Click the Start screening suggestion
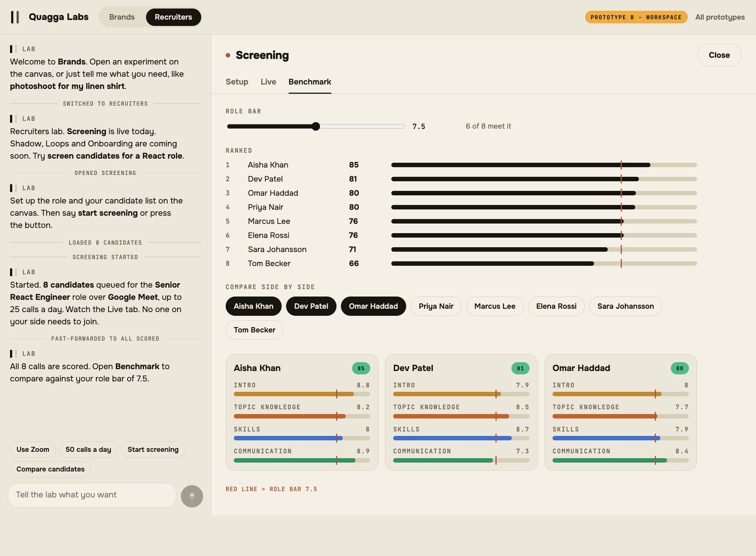The image size is (756, 556). (x=153, y=450)
